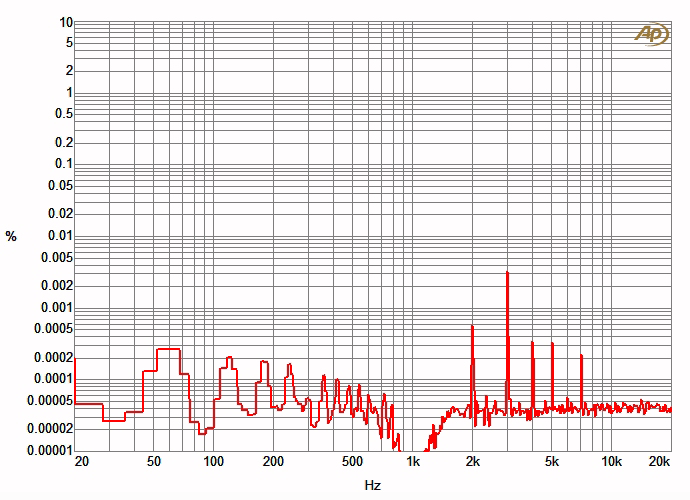The image size is (690, 500).
Task: Select the "5k" frequency axis label
Action: point(552,462)
